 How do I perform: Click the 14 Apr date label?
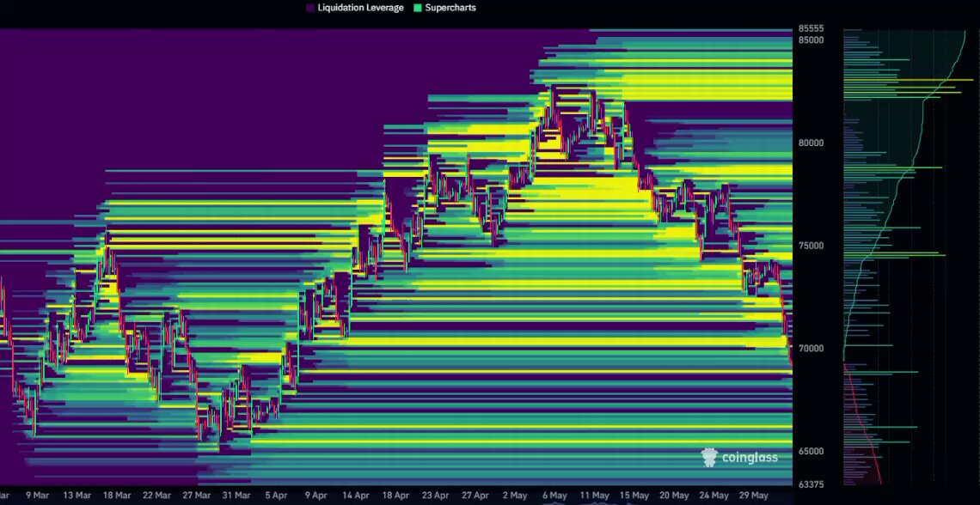pyautogui.click(x=356, y=496)
